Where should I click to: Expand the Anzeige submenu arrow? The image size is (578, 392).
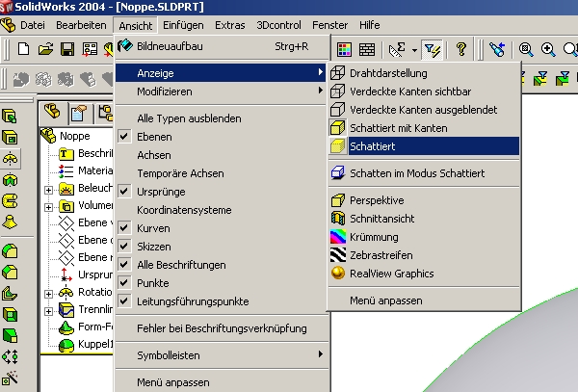click(321, 72)
